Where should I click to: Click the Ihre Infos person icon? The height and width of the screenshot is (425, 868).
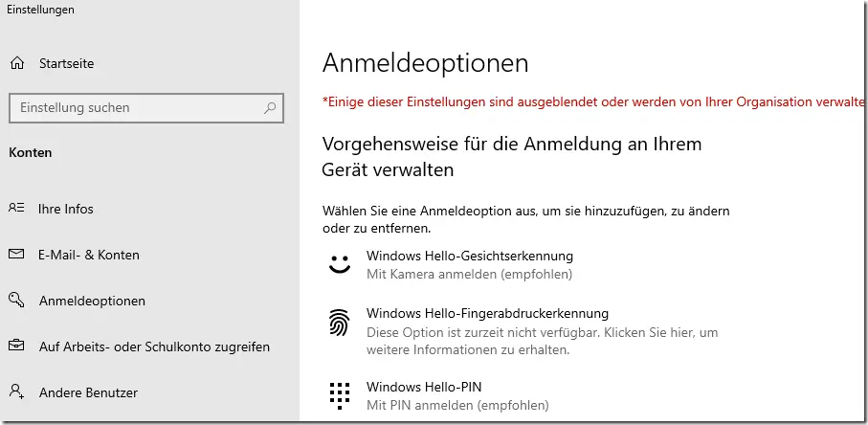click(x=16, y=209)
